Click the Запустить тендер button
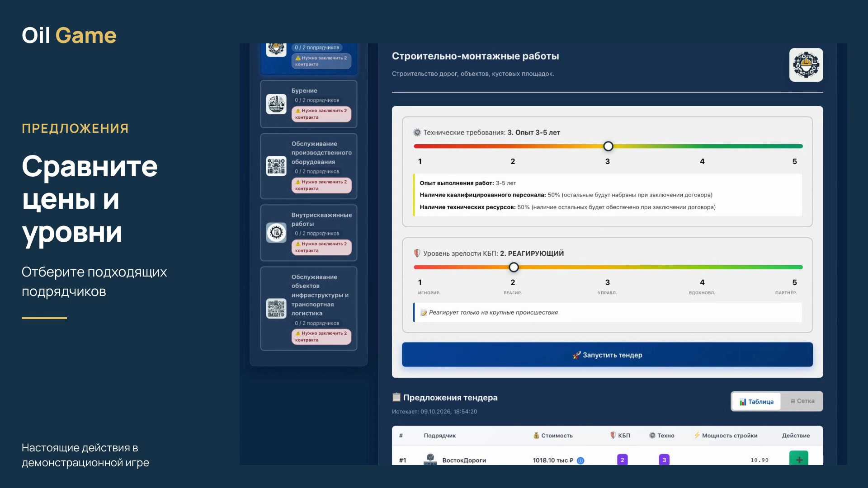Viewport: 868px width, 488px height. pyautogui.click(x=607, y=355)
